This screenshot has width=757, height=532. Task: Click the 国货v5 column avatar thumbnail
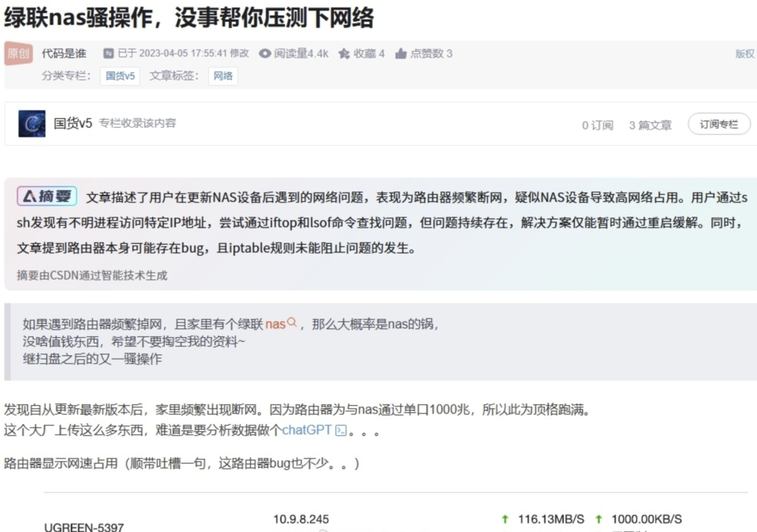click(x=32, y=123)
